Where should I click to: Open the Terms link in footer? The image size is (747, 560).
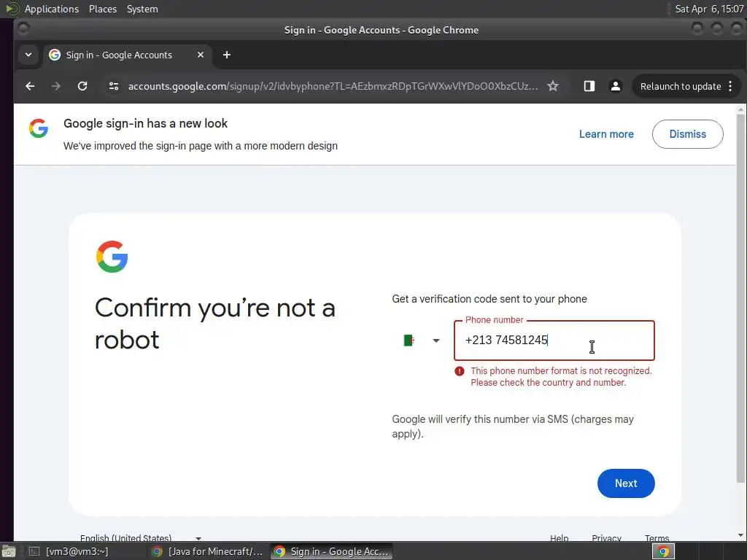pos(657,538)
